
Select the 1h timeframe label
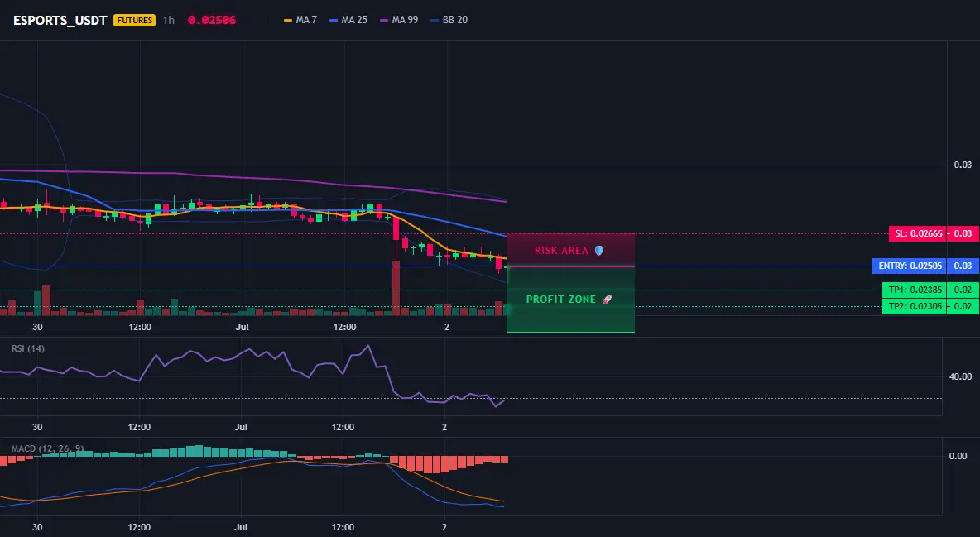click(169, 20)
